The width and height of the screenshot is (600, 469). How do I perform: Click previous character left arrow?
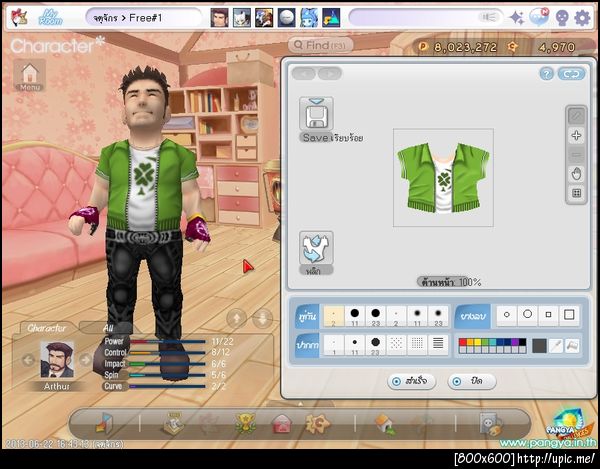(28, 360)
